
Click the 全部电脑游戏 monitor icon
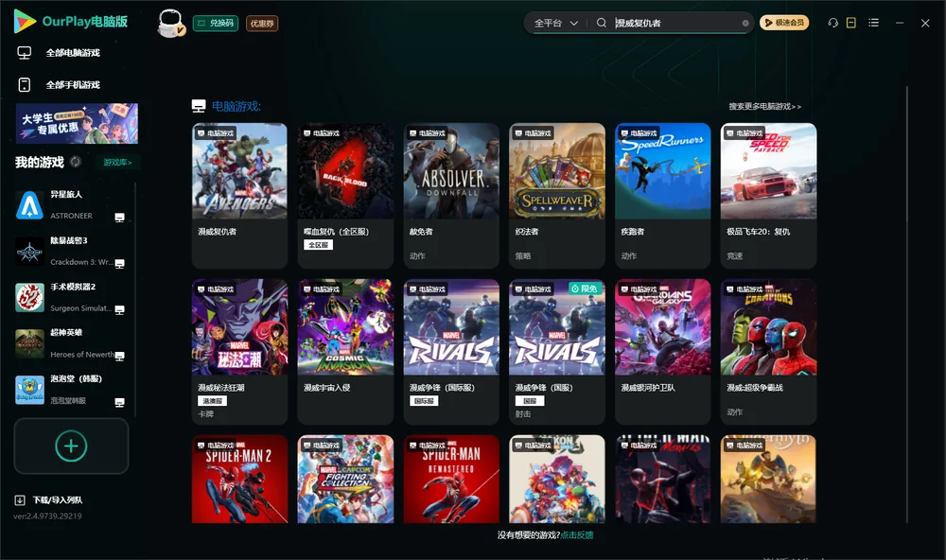point(25,53)
